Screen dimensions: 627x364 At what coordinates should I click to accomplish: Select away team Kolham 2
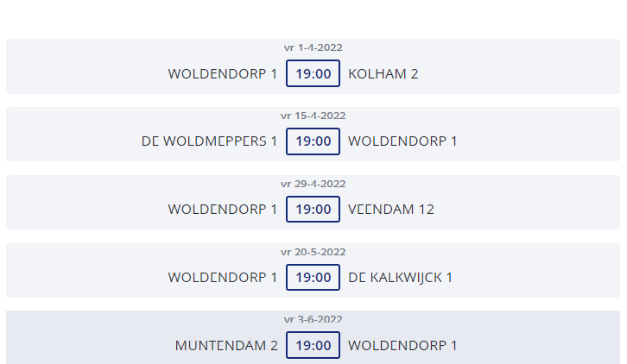point(383,74)
